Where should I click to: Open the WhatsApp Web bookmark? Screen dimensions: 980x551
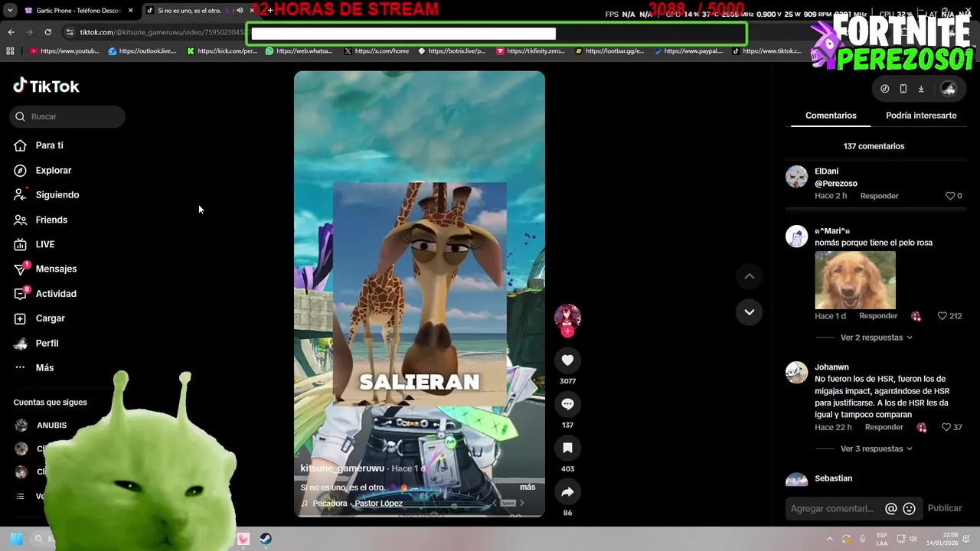pos(299,51)
